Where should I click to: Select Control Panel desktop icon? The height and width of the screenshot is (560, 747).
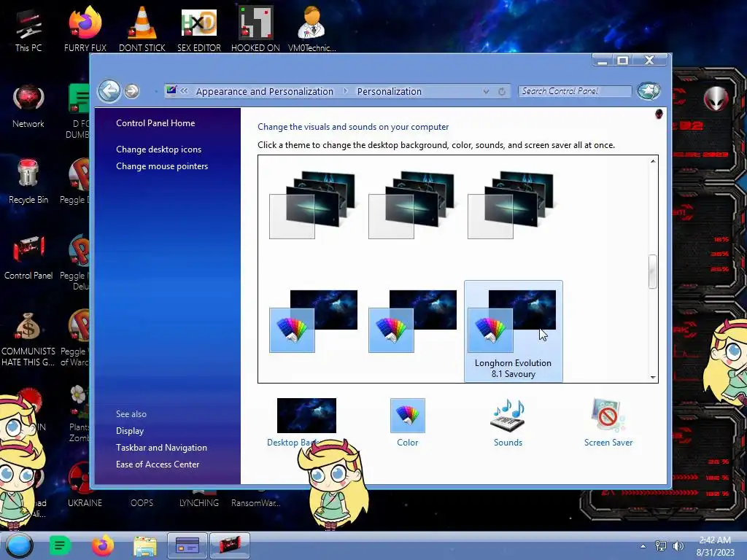click(28, 257)
